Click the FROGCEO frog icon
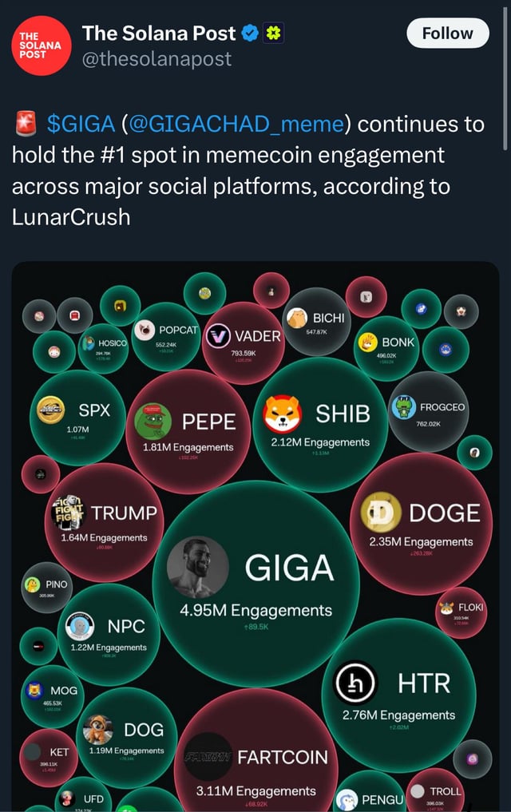Screen dimensions: 511x812 click(x=405, y=407)
